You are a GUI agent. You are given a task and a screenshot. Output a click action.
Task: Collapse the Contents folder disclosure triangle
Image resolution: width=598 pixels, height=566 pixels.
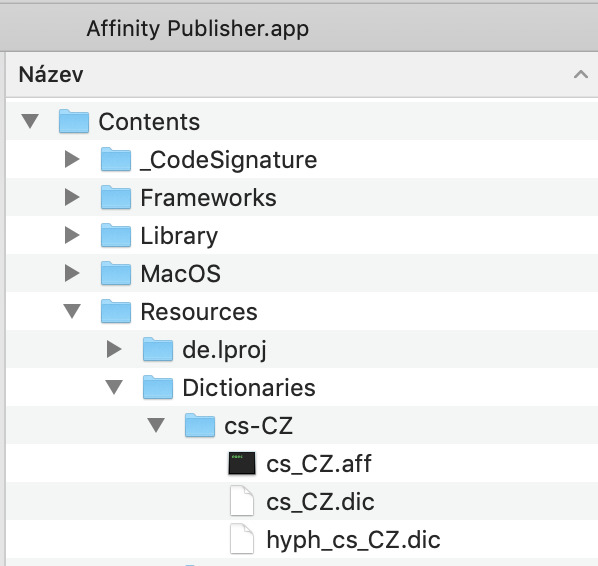pos(30,121)
